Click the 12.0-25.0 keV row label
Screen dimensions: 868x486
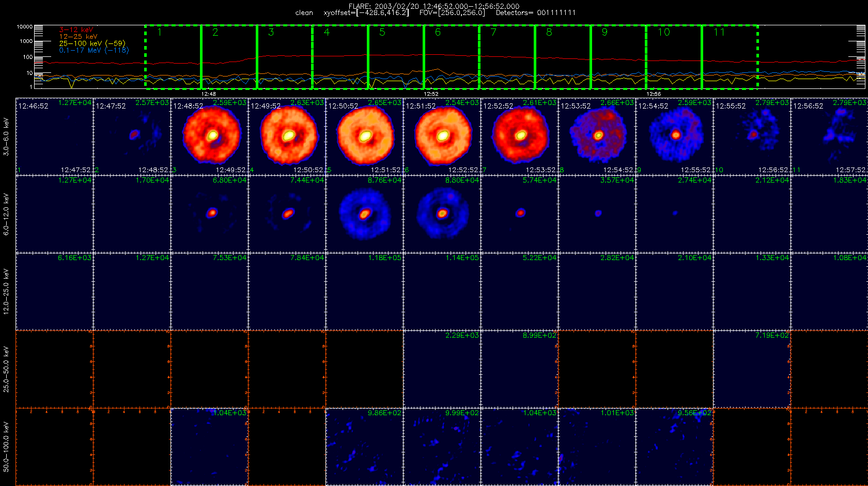pyautogui.click(x=6, y=292)
